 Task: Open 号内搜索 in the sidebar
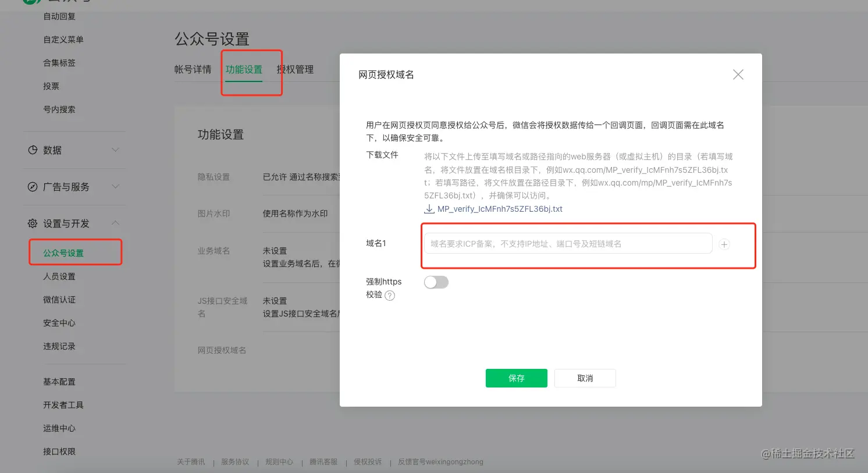59,109
